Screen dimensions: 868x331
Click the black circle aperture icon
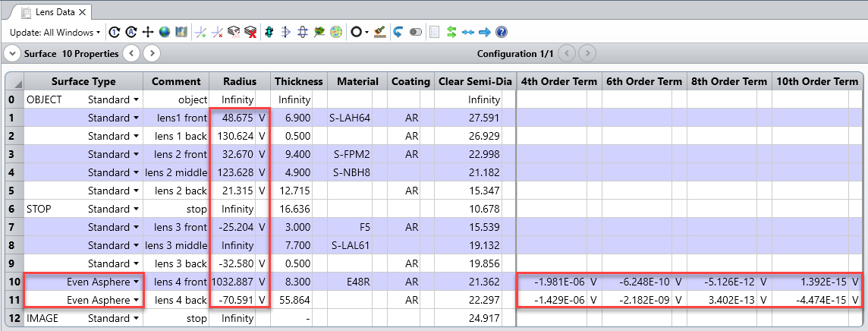click(x=357, y=33)
